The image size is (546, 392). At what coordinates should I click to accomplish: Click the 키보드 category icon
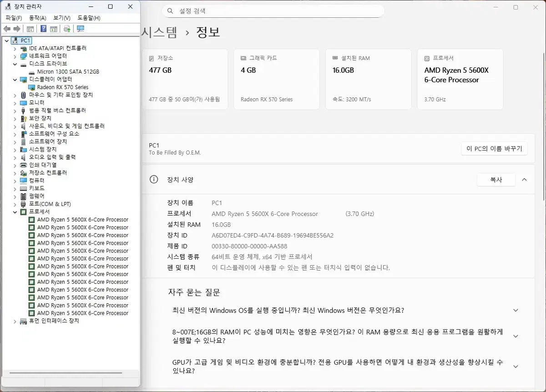[x=24, y=188]
